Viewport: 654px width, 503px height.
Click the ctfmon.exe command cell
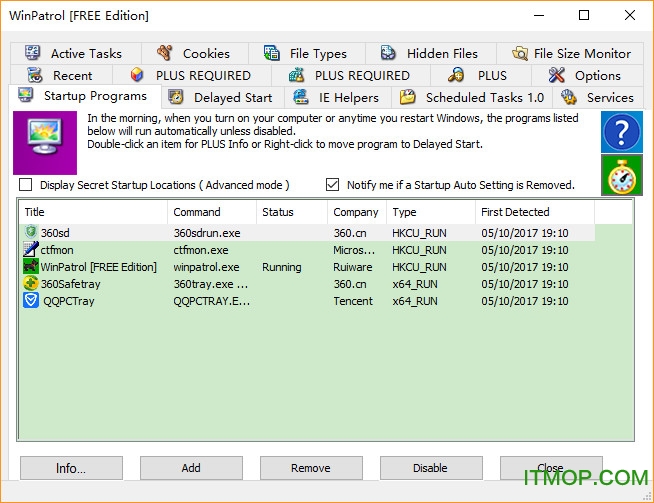201,250
